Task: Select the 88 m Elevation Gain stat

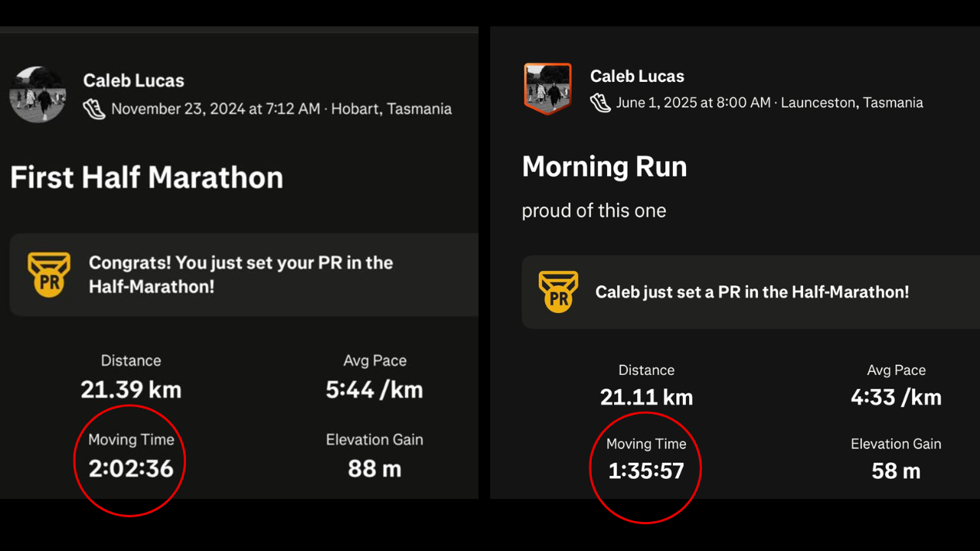Action: [x=374, y=468]
